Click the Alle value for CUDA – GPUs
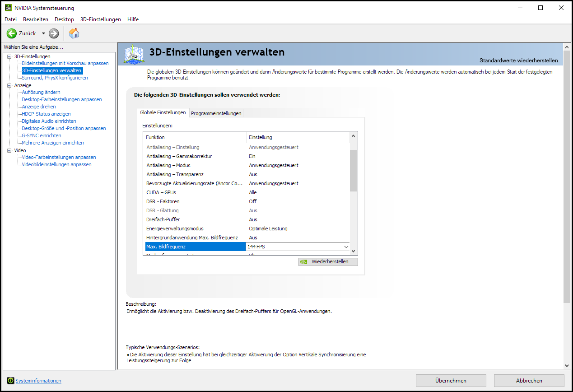 [x=253, y=192]
